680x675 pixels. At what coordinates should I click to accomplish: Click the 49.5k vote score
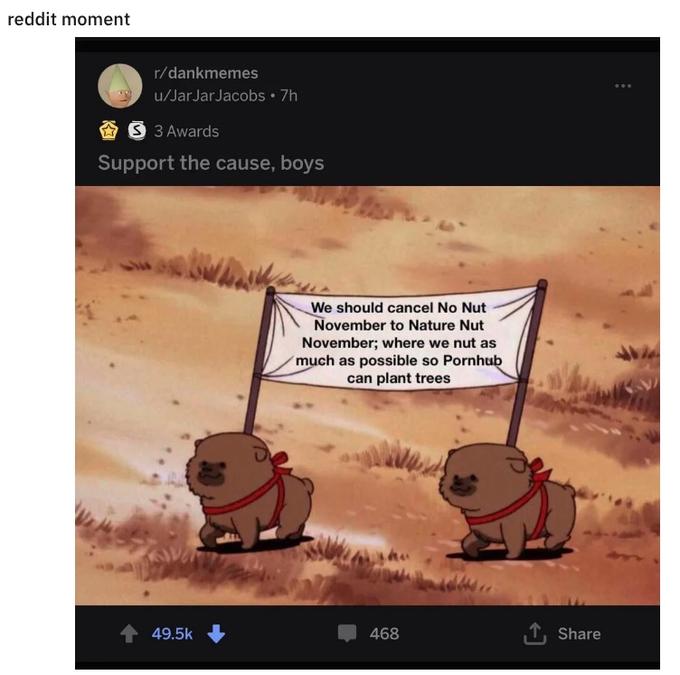pyautogui.click(x=172, y=634)
